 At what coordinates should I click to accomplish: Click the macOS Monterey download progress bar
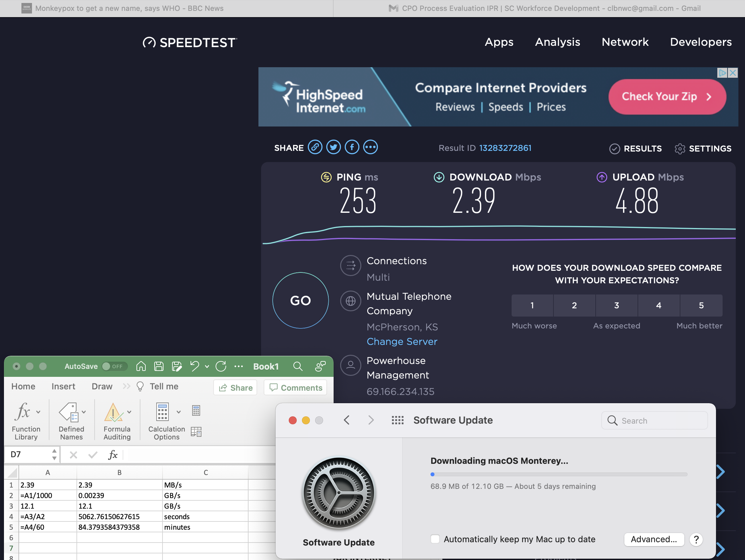point(559,474)
